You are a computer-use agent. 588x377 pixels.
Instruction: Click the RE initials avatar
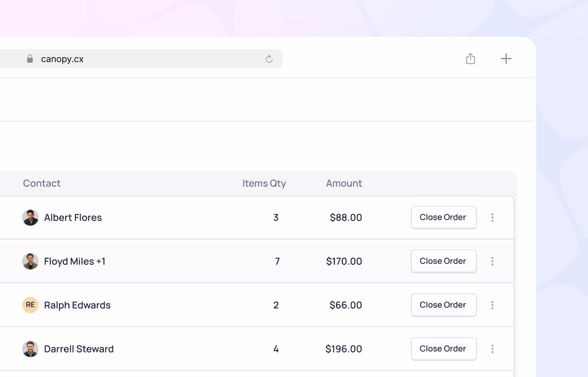30,305
